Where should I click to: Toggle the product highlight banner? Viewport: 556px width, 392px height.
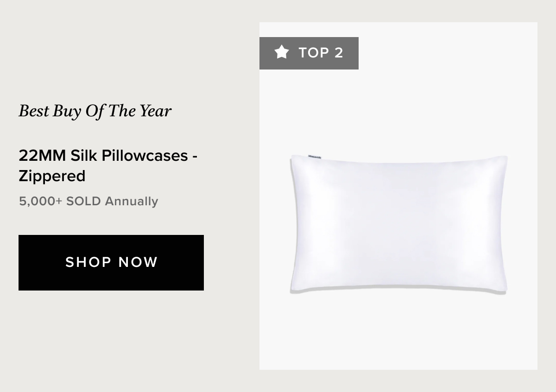tap(309, 53)
